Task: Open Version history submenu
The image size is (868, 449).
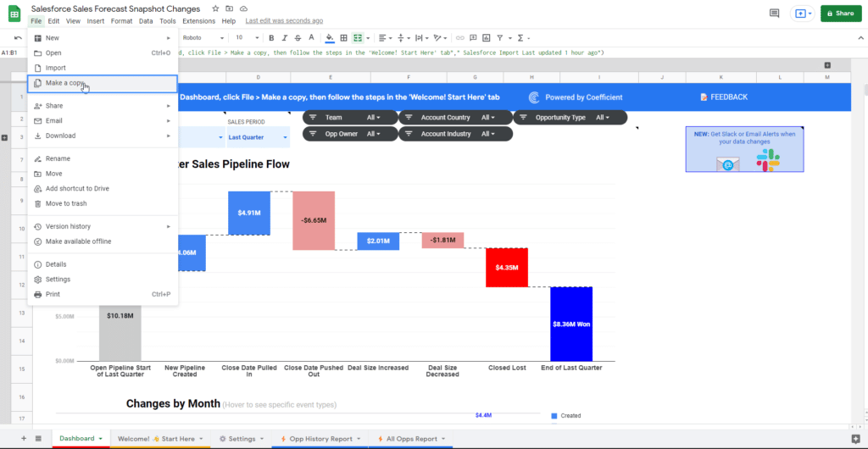Action: pyautogui.click(x=103, y=227)
